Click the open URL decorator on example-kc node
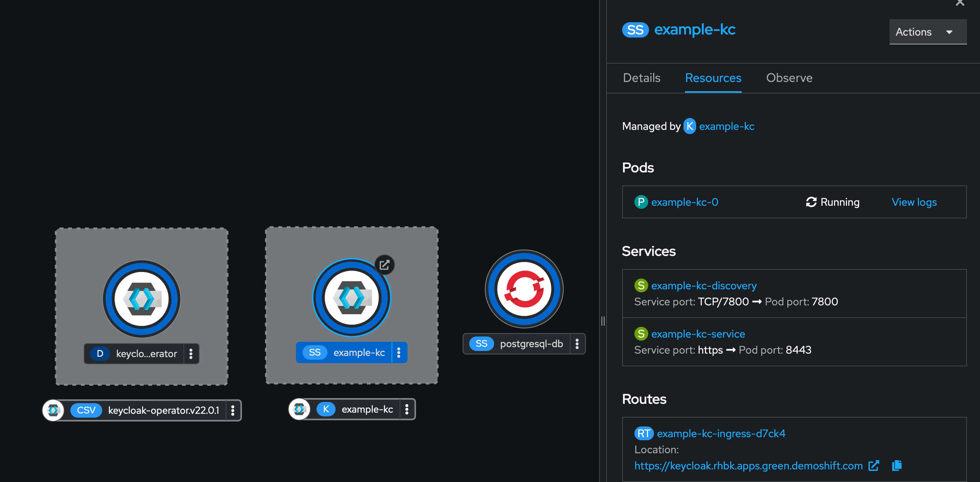This screenshot has height=482, width=980. pos(385,265)
